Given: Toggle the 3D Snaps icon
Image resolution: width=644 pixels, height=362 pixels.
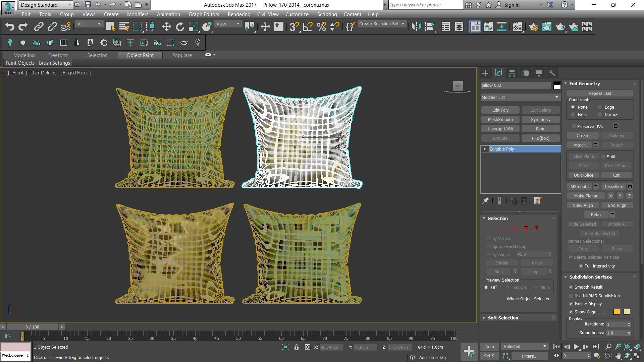Looking at the screenshot, I should tap(294, 27).
